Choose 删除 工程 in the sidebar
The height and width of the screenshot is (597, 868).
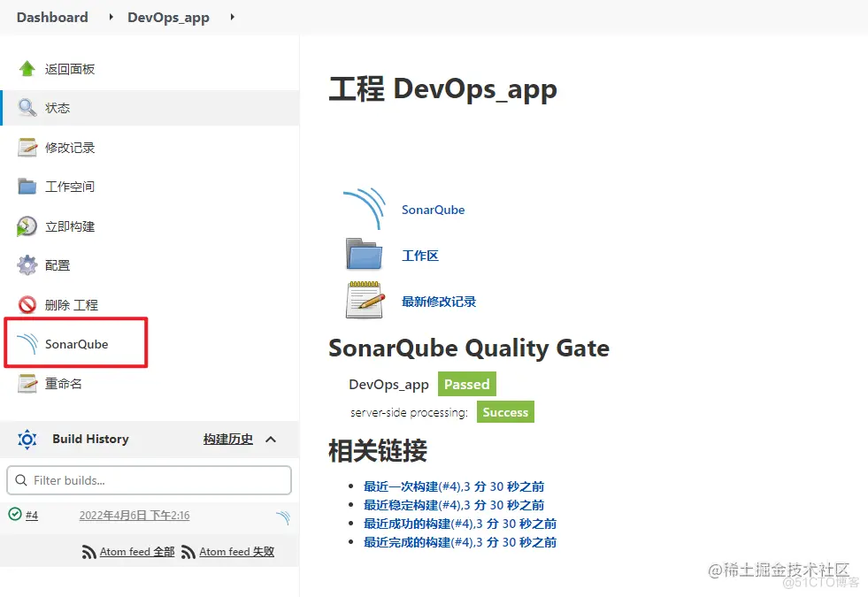[72, 305]
